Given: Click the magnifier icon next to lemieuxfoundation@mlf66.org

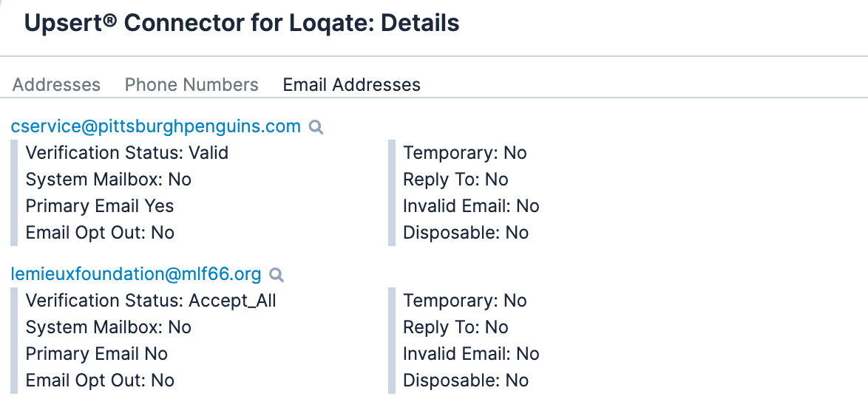Looking at the screenshot, I should [x=277, y=275].
